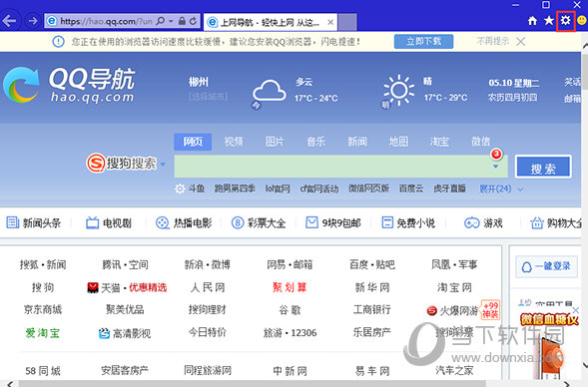Click the Home icon in toolbar
The image size is (588, 387).
(x=532, y=21)
